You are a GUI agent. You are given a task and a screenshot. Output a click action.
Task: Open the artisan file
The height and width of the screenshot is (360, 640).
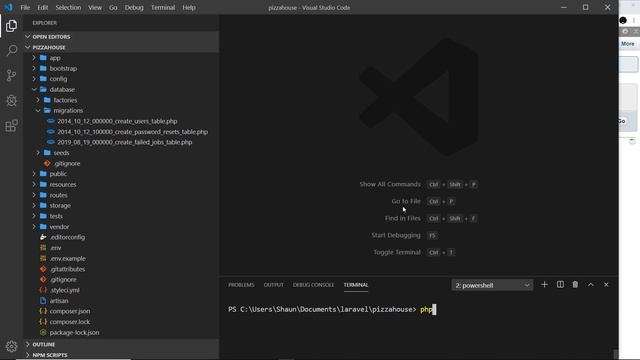point(59,301)
